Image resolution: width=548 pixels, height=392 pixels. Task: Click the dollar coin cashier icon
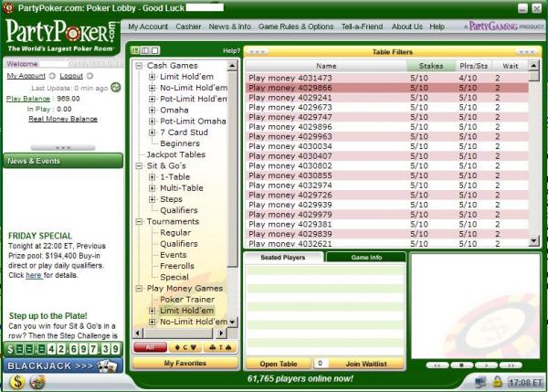point(16,382)
